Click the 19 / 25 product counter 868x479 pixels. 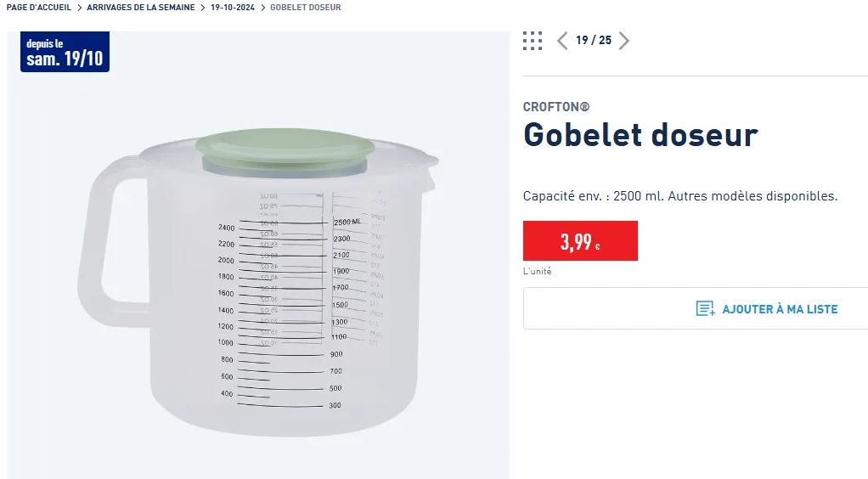[x=594, y=41]
